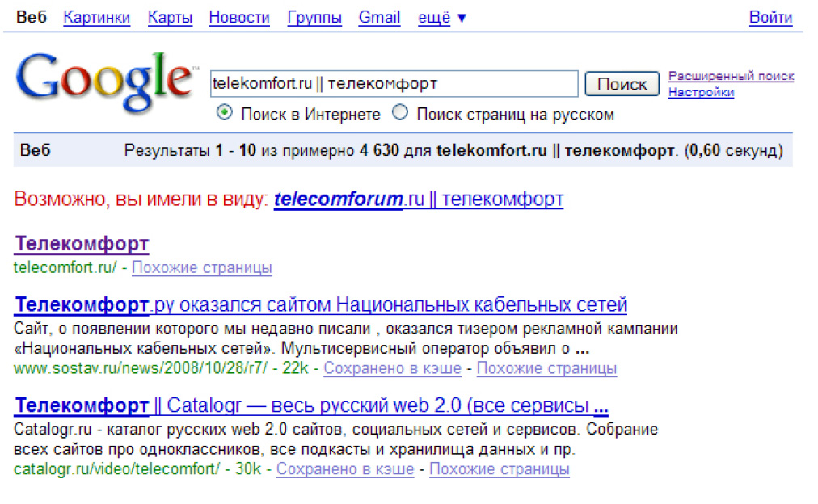Go to Новости in the top navigation
818x504 pixels.
click(x=239, y=17)
